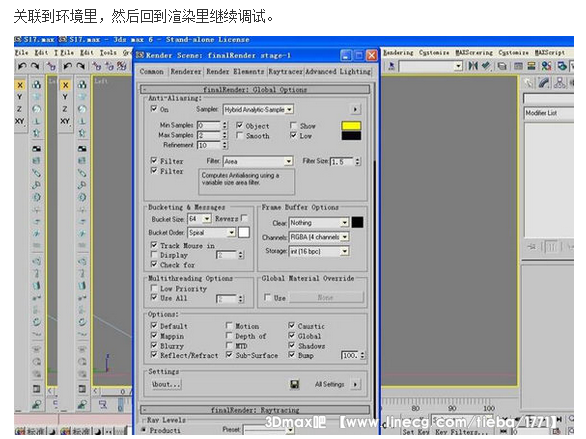586x439 pixels.
Task: Switch to the Renderer tab
Action: [186, 71]
